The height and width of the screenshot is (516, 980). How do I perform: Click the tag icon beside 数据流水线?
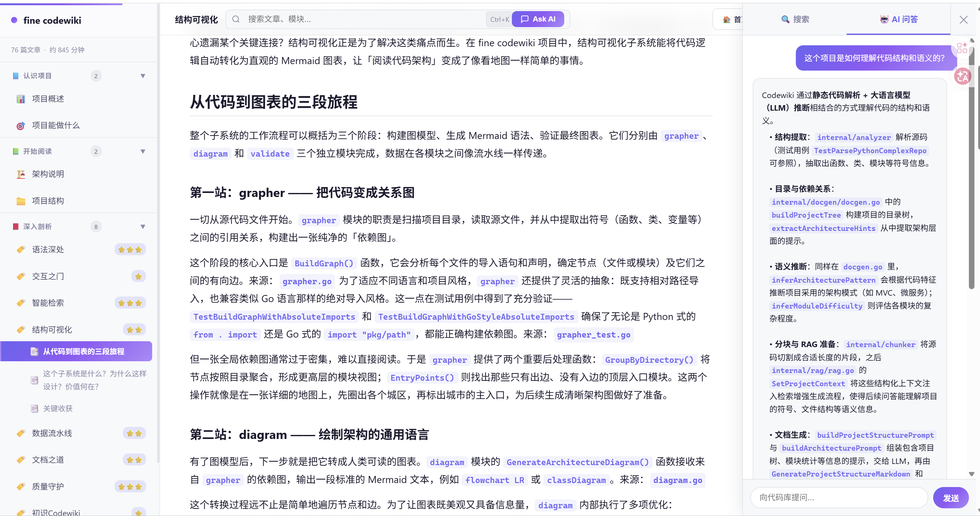(x=21, y=433)
